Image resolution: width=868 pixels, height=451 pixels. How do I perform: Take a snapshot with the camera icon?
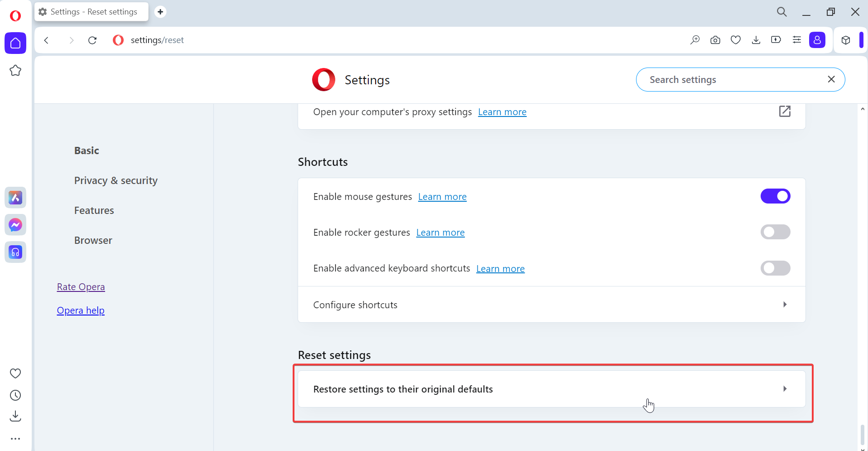[715, 40]
